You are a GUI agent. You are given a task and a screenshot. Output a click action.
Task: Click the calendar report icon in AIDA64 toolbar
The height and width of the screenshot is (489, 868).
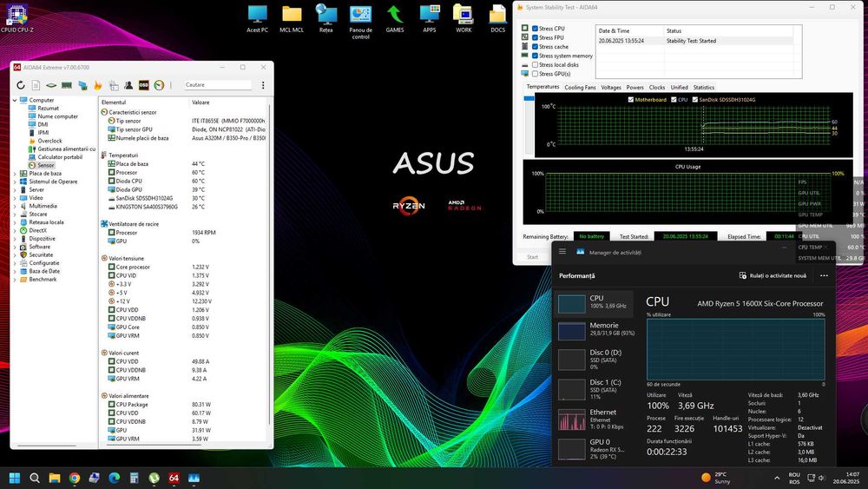pyautogui.click(x=114, y=85)
